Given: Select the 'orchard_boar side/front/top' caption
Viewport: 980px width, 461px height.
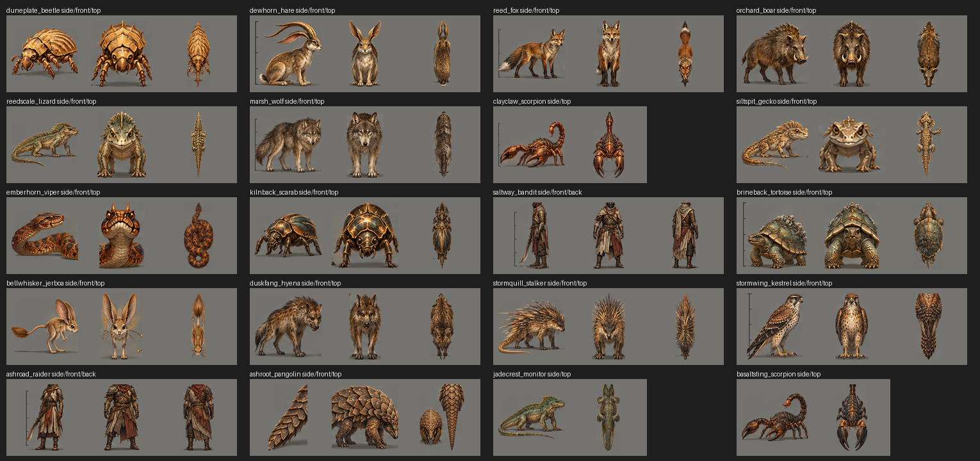Looking at the screenshot, I should coord(776,10).
